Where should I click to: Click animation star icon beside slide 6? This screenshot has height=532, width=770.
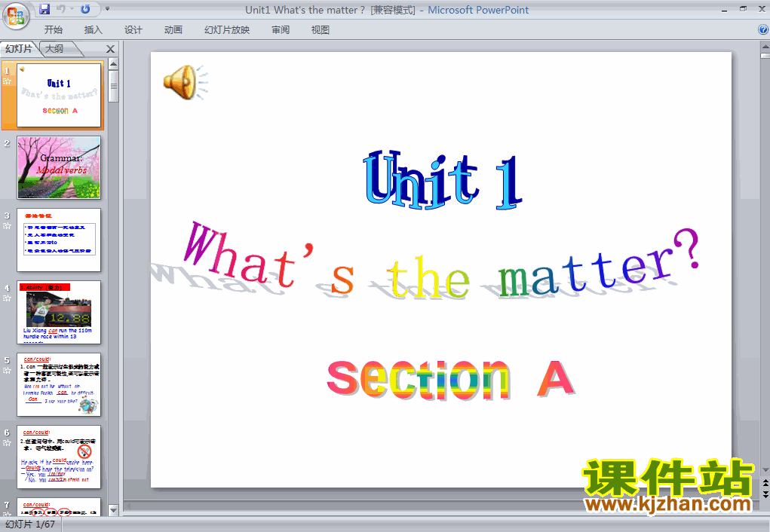pos(7,442)
